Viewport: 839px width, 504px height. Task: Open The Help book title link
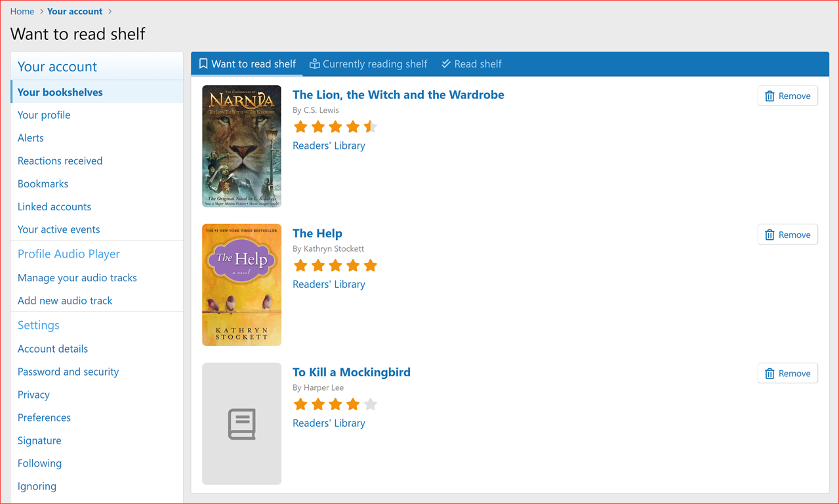[317, 233]
